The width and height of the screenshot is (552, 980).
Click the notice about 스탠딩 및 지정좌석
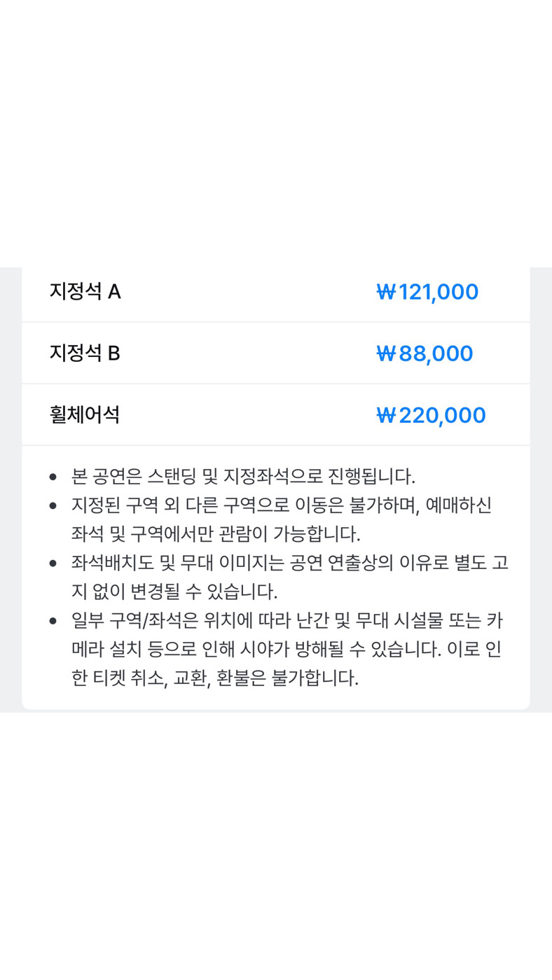click(x=243, y=477)
